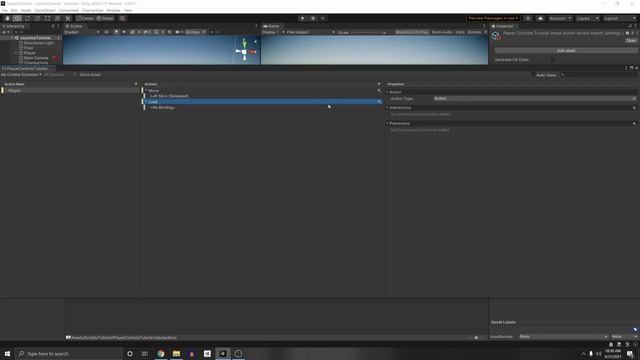The height and width of the screenshot is (360, 640).
Task: Select Directional Light in Hierarchy
Action: click(x=39, y=43)
